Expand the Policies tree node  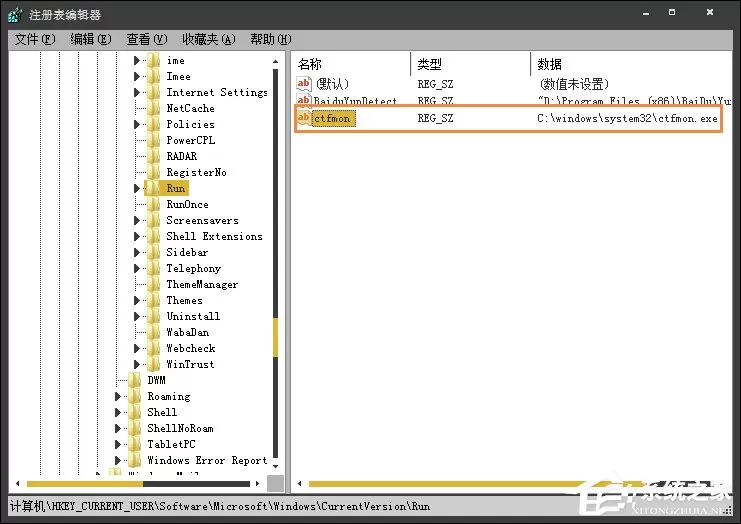click(137, 124)
